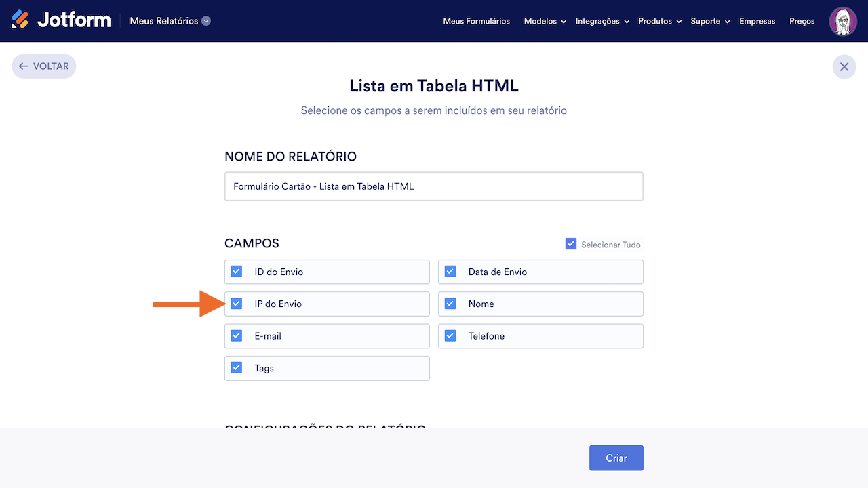868x488 pixels.
Task: Expand the Suporte menu
Action: click(x=709, y=21)
